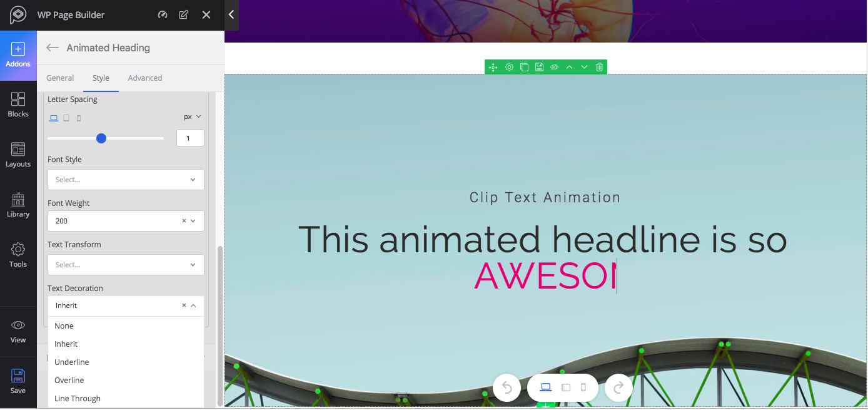Switch to the Advanced tab

tap(144, 78)
